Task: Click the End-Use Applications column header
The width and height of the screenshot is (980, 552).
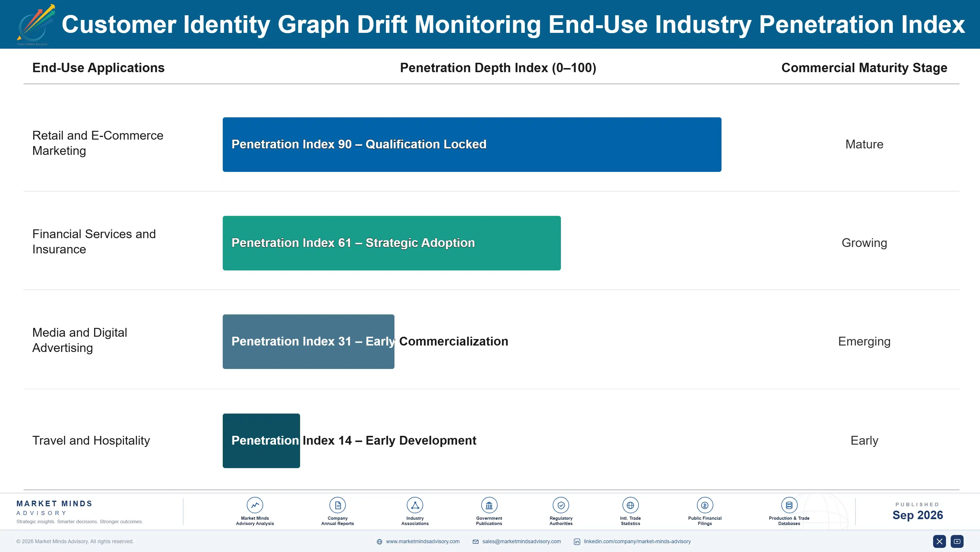Action: click(x=98, y=68)
